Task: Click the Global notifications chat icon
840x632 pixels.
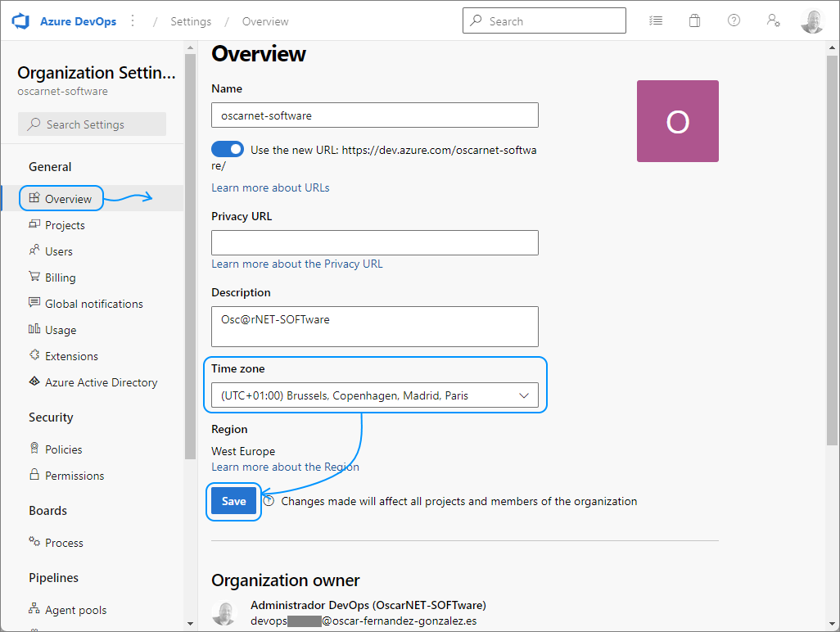Action: (x=34, y=303)
